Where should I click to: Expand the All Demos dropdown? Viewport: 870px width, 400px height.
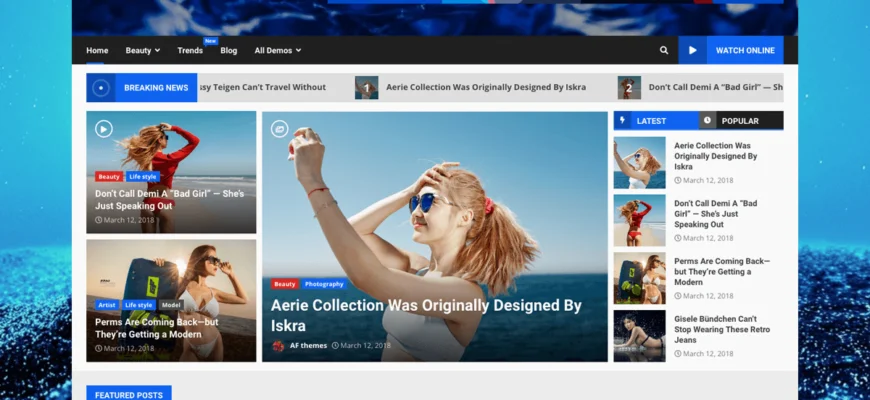(277, 50)
